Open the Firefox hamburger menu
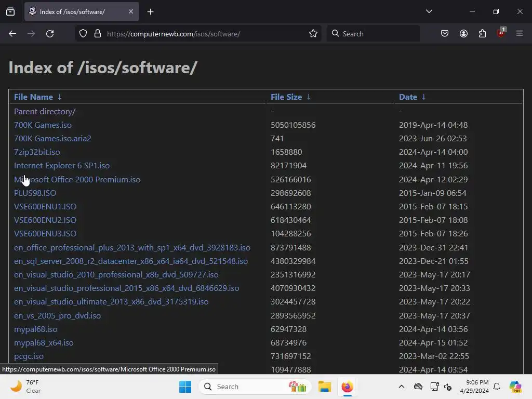 [520, 33]
